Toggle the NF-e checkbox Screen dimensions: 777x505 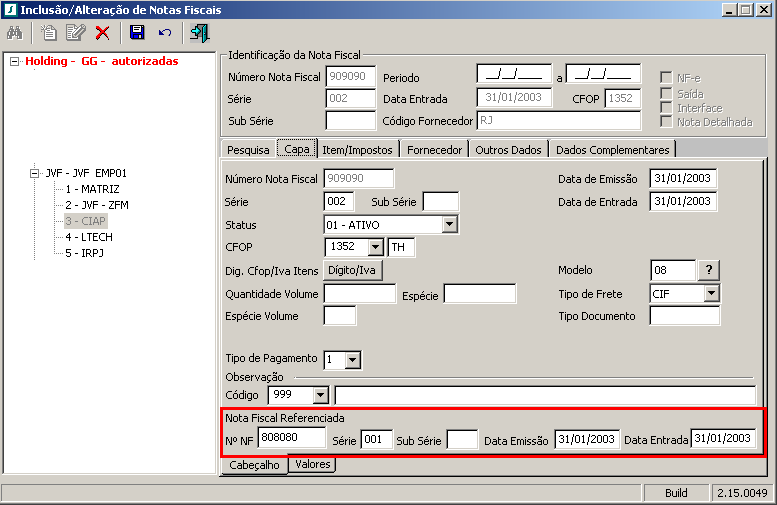pos(666,77)
